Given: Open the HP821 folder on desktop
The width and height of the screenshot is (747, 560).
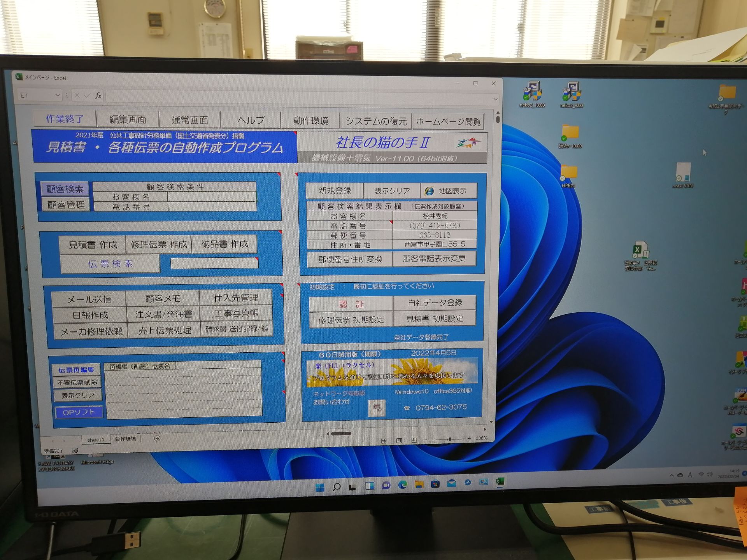Looking at the screenshot, I should click(568, 176).
